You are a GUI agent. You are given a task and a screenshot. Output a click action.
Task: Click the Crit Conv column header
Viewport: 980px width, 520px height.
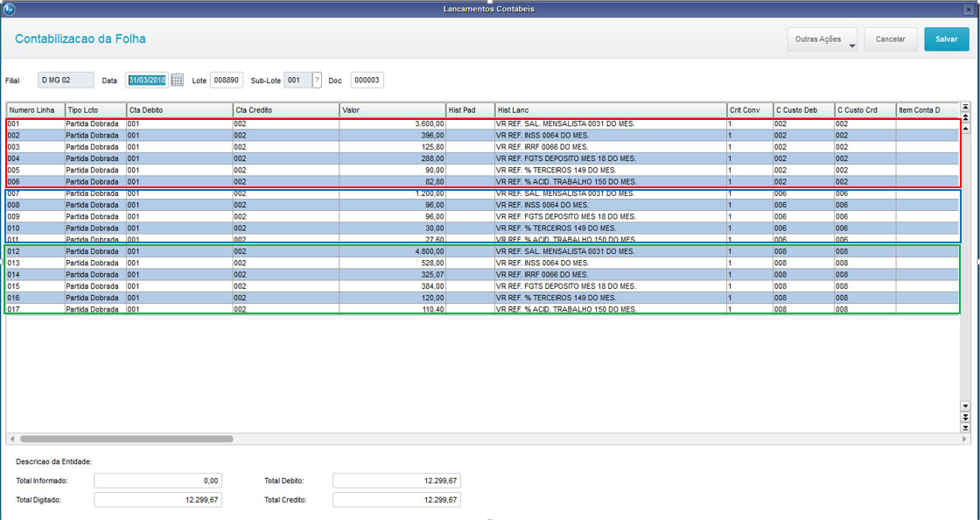click(750, 110)
